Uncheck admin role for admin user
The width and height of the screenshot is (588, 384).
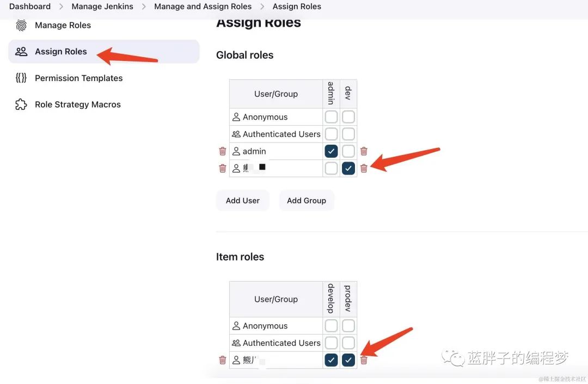tap(331, 151)
